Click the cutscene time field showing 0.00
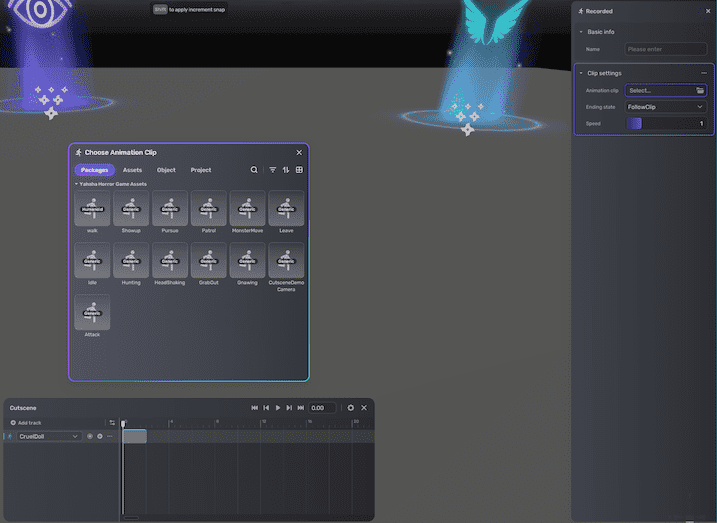 [322, 408]
